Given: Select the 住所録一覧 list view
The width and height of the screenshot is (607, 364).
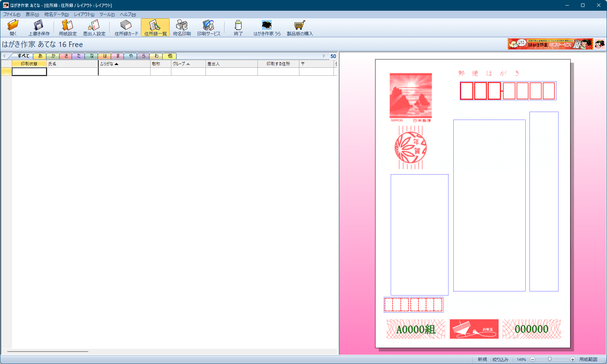Looking at the screenshot, I should (x=155, y=28).
